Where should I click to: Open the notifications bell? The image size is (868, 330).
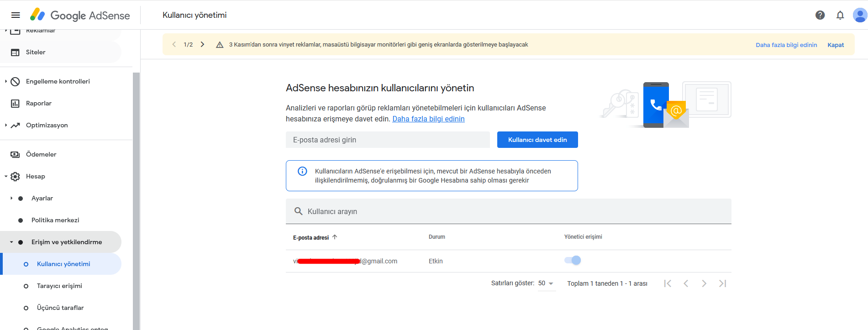(x=840, y=15)
